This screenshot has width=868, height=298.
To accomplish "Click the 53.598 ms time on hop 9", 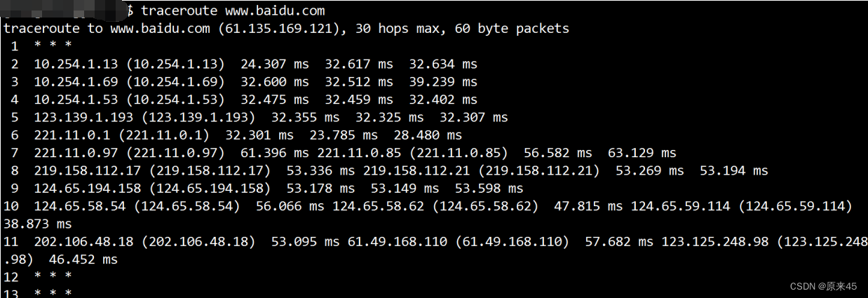I will 489,189.
